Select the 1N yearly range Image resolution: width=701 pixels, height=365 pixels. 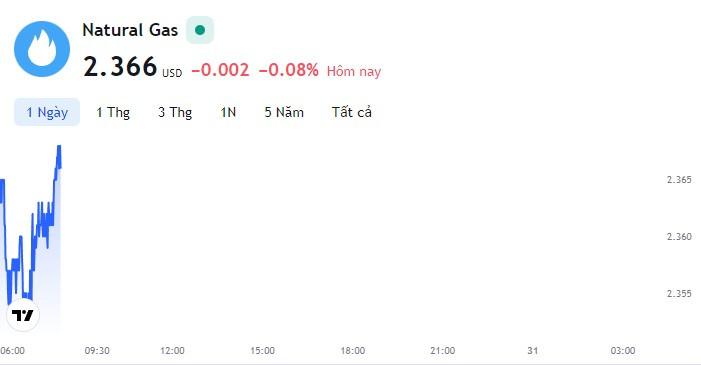coord(228,112)
